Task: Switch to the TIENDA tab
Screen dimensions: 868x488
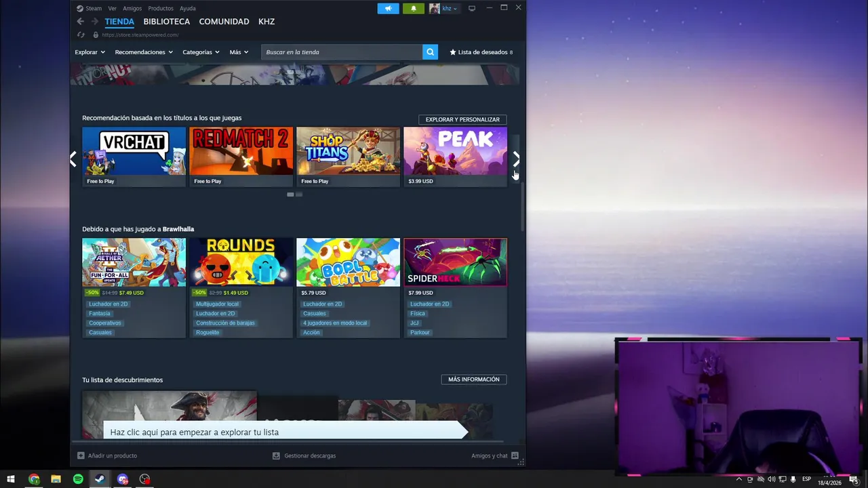Action: pyautogui.click(x=119, y=22)
